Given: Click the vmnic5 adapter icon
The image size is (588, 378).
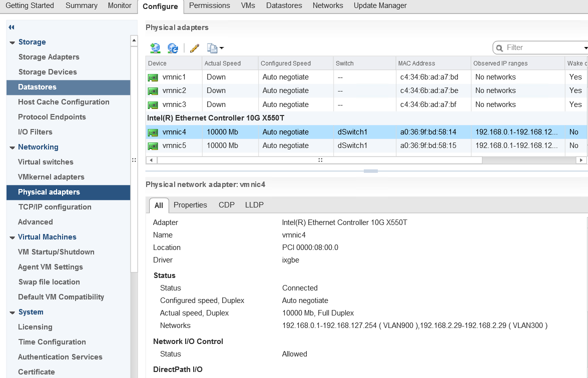Looking at the screenshot, I should 153,145.
